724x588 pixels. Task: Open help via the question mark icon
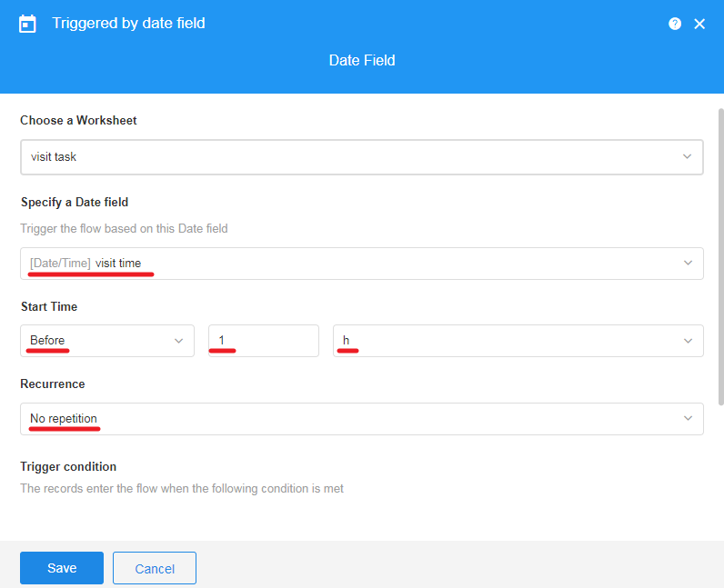pos(675,24)
